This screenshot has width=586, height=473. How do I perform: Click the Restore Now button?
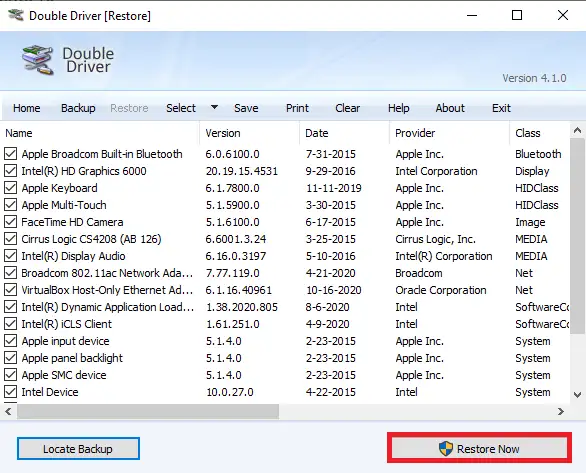(479, 448)
